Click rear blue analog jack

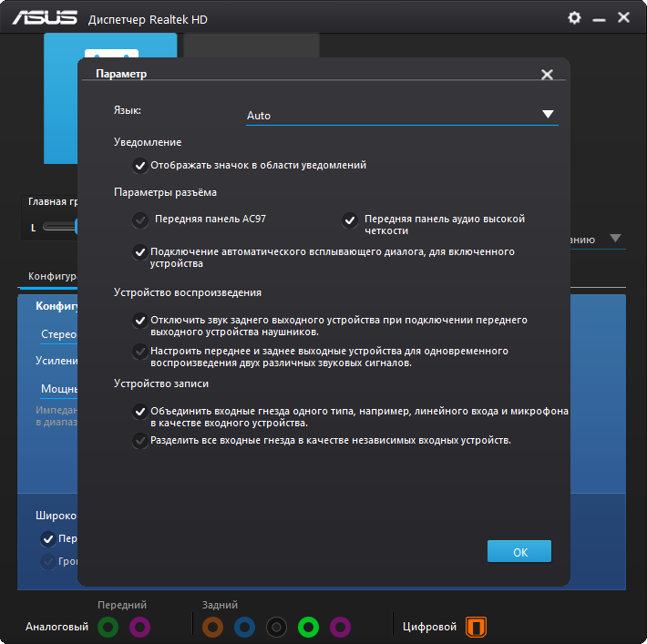(x=245, y=627)
